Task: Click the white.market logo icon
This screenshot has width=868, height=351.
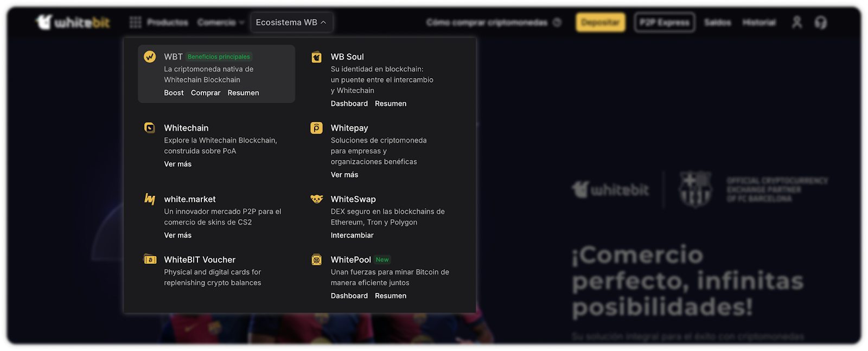Action: pos(150,199)
